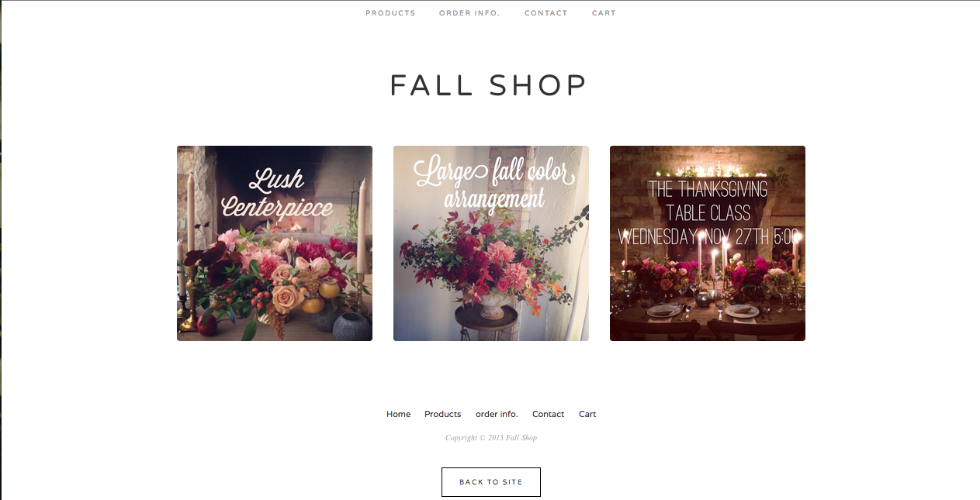This screenshot has width=980, height=500.
Task: Open the Thanksgiving Table Class thumbnail
Action: pos(708,243)
